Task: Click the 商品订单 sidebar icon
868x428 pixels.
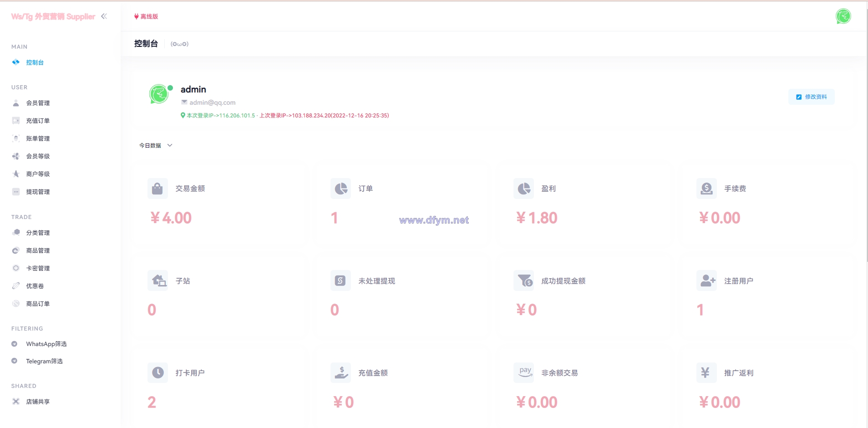Action: point(16,304)
